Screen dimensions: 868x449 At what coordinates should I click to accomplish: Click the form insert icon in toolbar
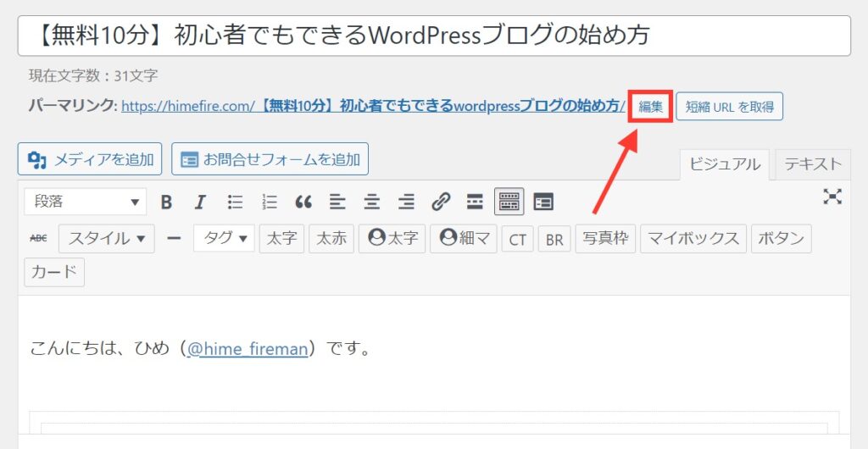543,202
